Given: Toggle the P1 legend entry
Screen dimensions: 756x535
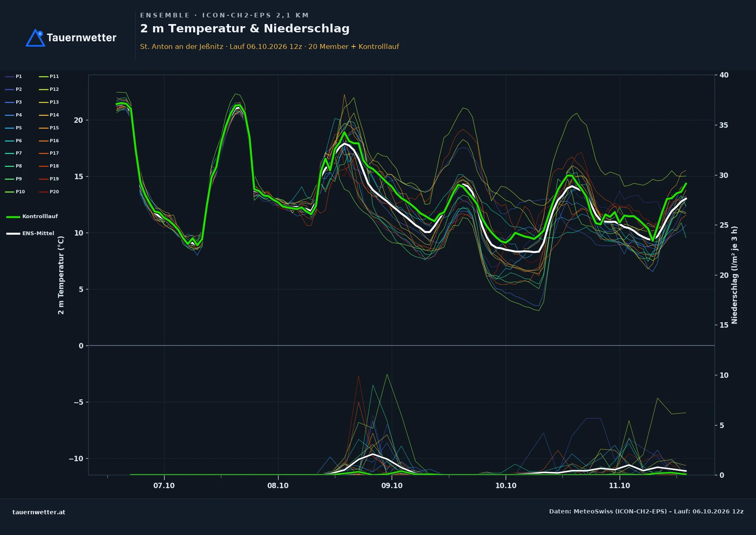Looking at the screenshot, I should pos(14,77).
